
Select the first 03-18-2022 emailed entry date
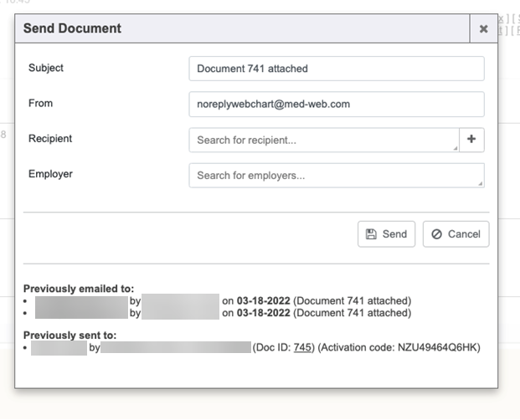[x=264, y=300]
